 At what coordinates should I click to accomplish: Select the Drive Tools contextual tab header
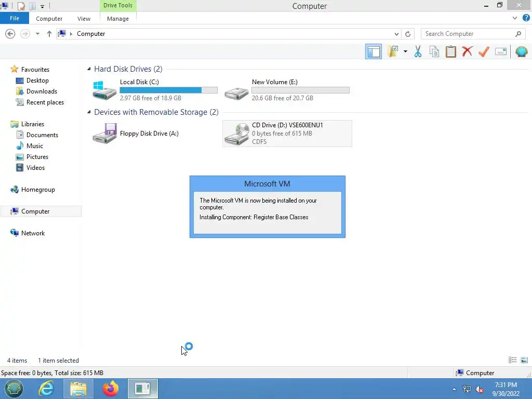[x=118, y=5]
